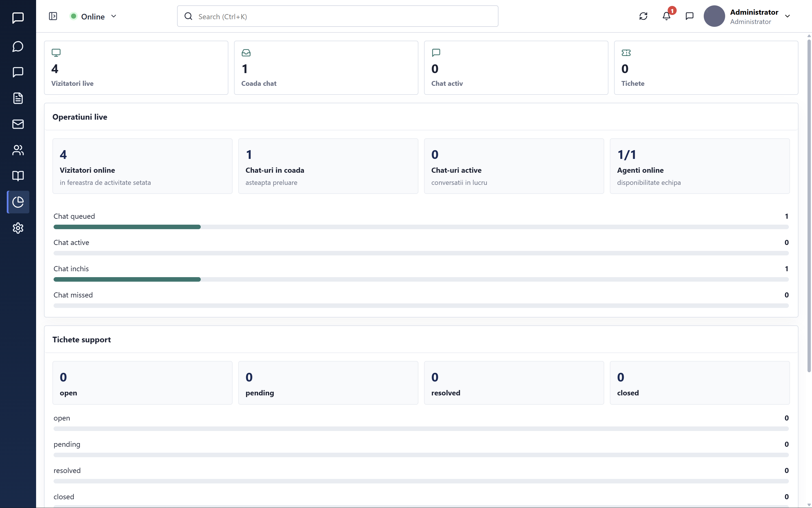Toggle the sidebar panel collapse icon

[x=53, y=16]
